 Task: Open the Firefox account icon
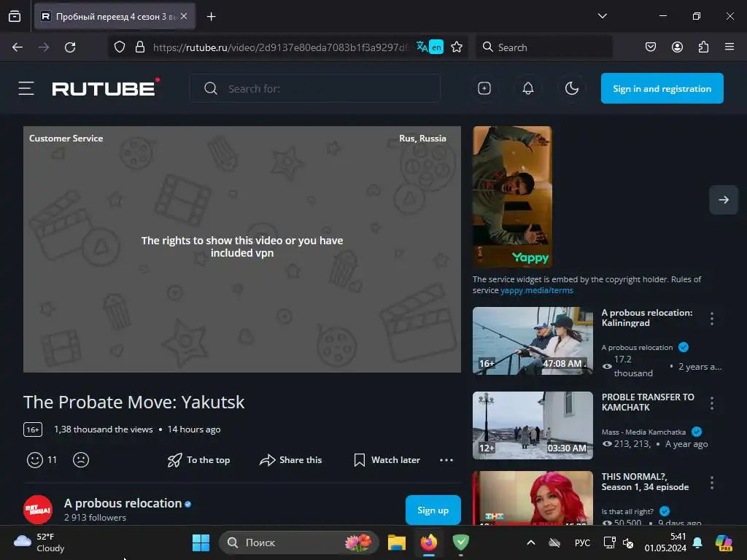(677, 47)
